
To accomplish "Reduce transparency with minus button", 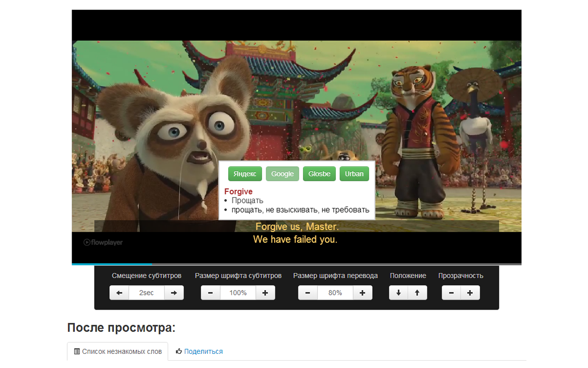I will (451, 293).
